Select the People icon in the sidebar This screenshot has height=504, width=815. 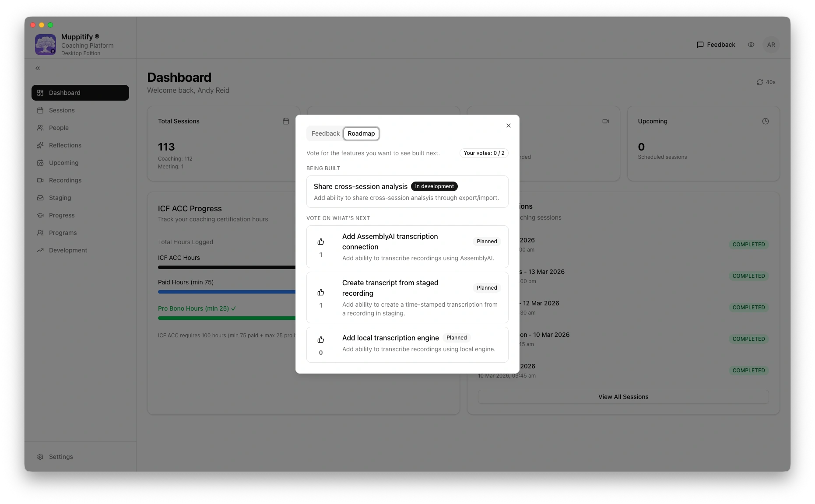(x=40, y=128)
